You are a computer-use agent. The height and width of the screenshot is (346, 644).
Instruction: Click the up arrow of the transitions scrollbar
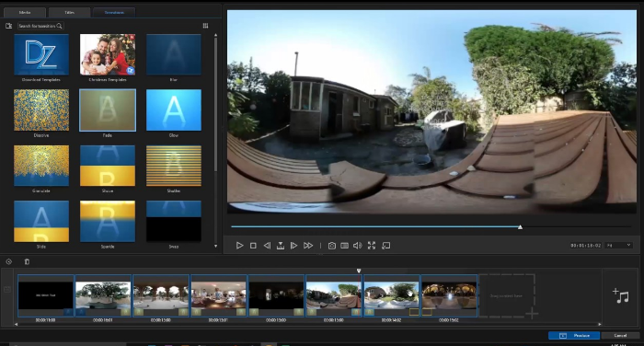point(215,35)
